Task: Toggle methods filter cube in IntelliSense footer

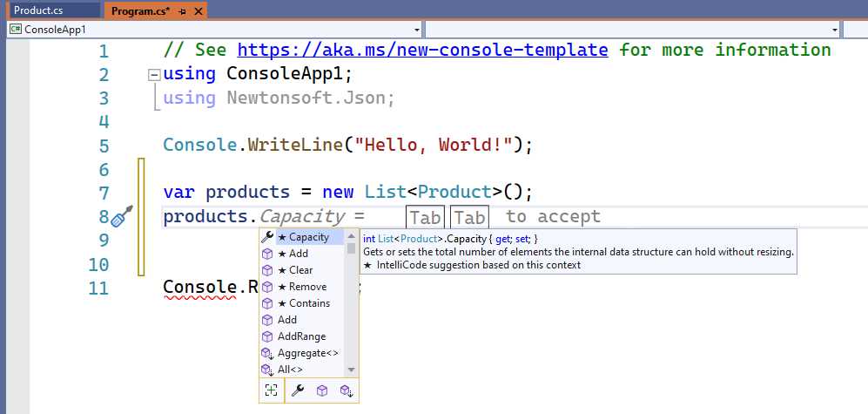Action: click(322, 390)
